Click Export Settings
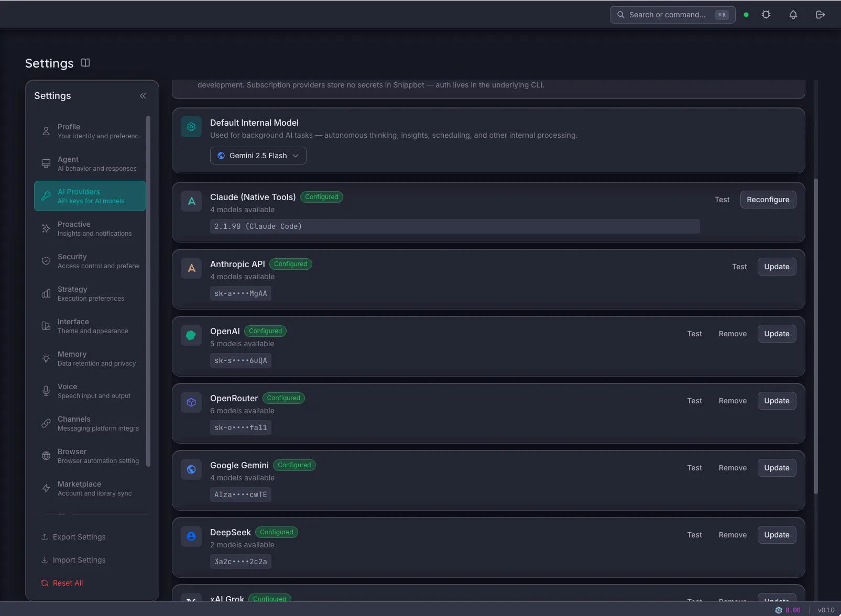 [x=73, y=537]
